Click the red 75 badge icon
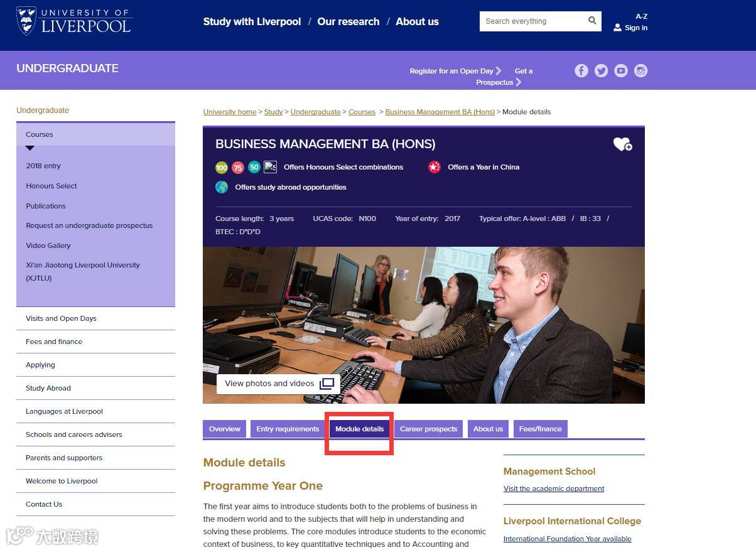The image size is (756, 550). tap(237, 167)
